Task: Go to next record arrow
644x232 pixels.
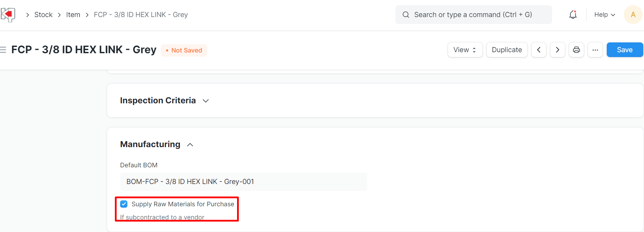Action: coord(557,50)
